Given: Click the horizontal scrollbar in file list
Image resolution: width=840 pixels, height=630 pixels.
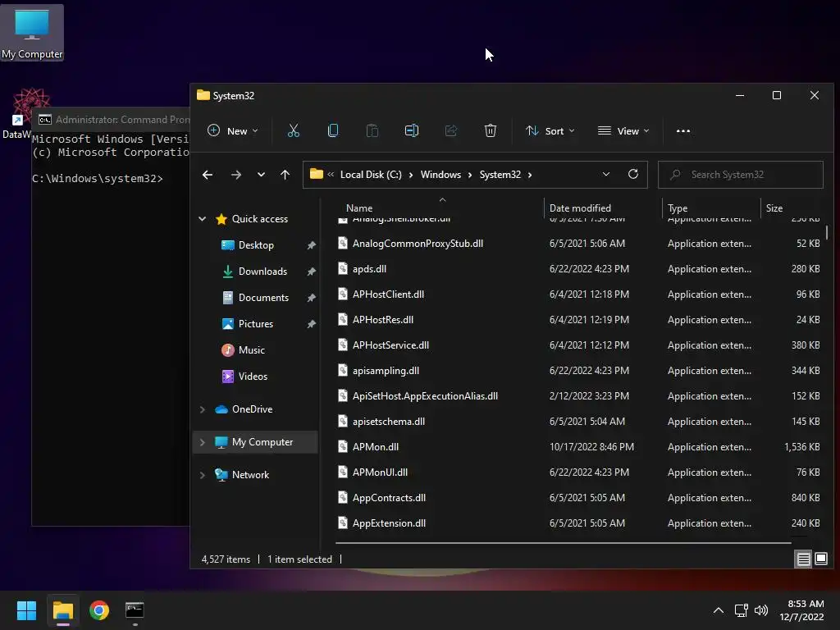Looking at the screenshot, I should (563, 543).
